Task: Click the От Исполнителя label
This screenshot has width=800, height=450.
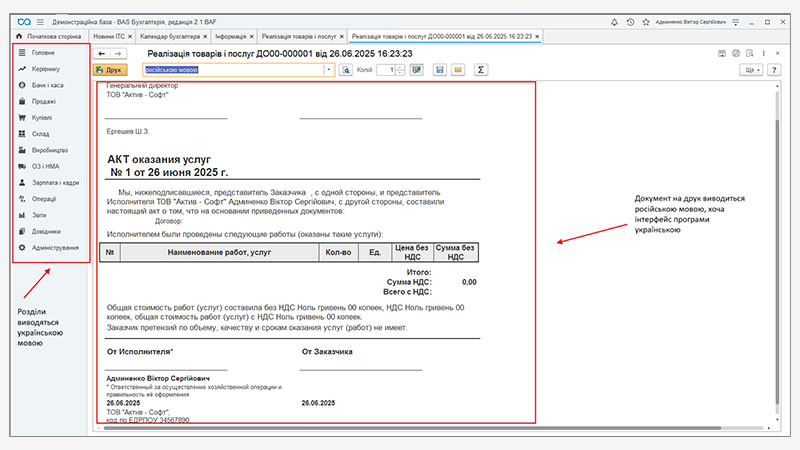Action: [x=140, y=352]
